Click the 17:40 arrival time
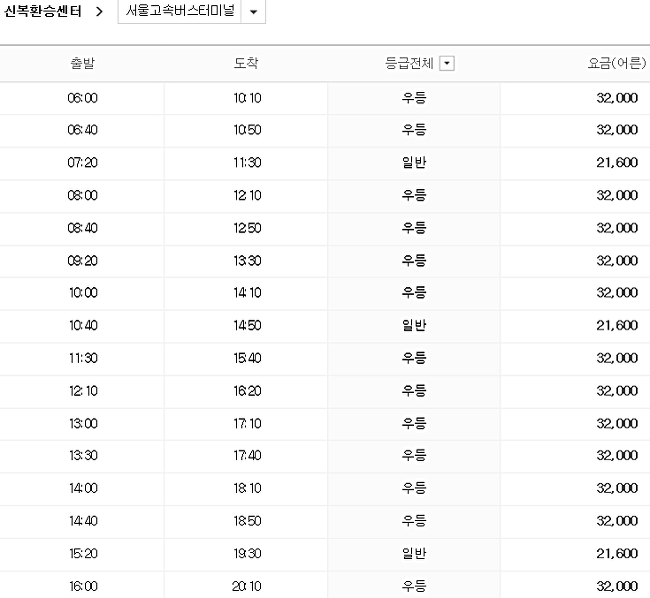This screenshot has height=598, width=650. [x=247, y=455]
